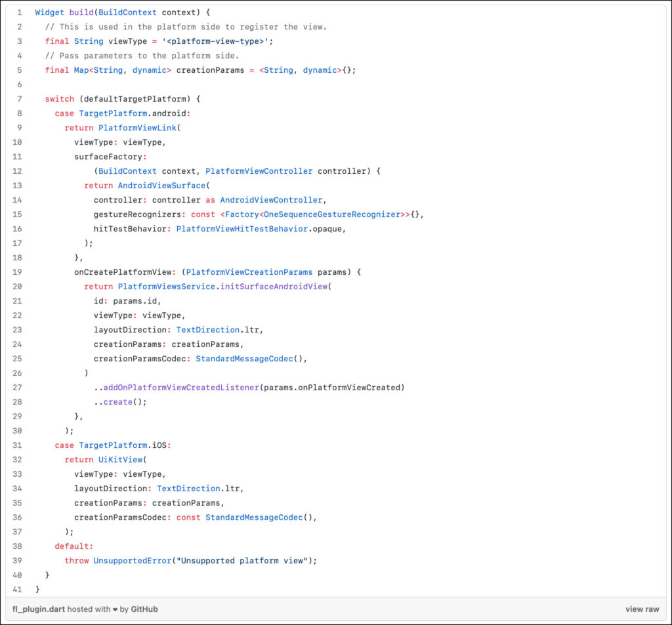This screenshot has height=625, width=672.
Task: Select line number 31 in gutter
Action: (17, 445)
